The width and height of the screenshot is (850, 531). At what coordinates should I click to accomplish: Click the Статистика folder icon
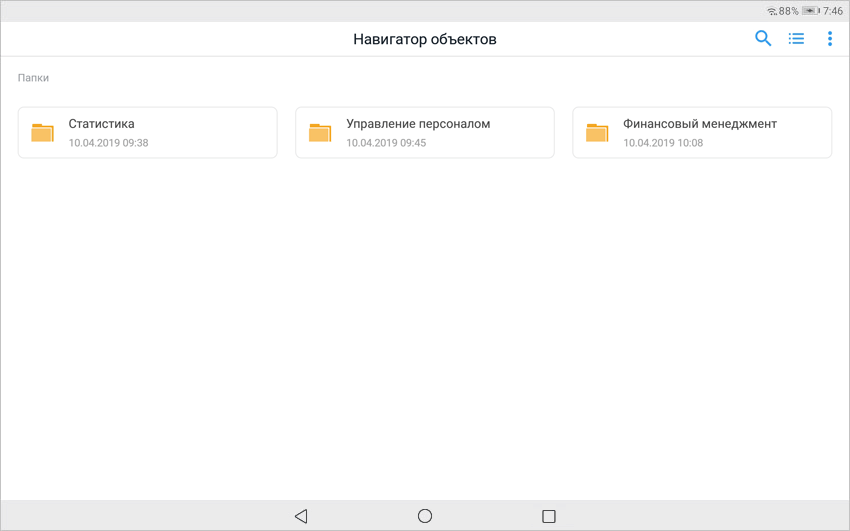(x=42, y=133)
